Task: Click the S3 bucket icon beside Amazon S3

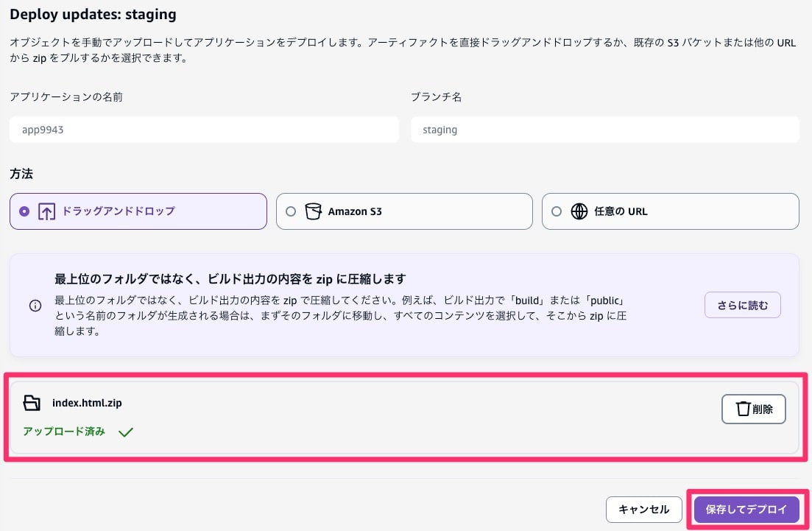Action: (x=313, y=211)
